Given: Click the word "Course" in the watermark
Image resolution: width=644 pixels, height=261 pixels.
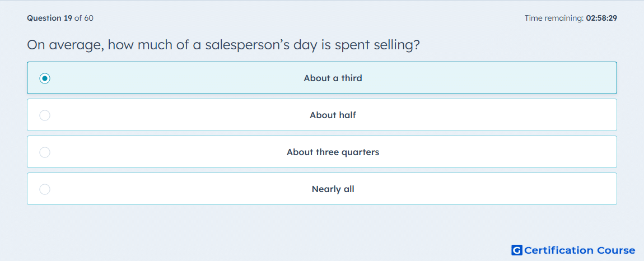Looking at the screenshot, I should tap(616, 250).
